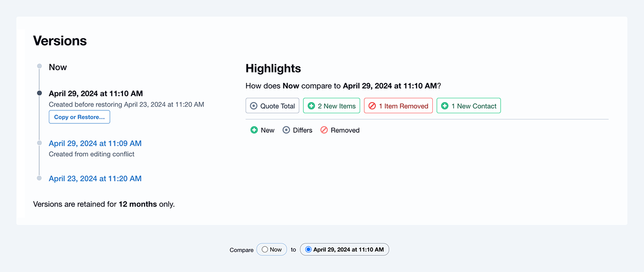Click the green New legend icon
644x272 pixels.
click(x=254, y=130)
